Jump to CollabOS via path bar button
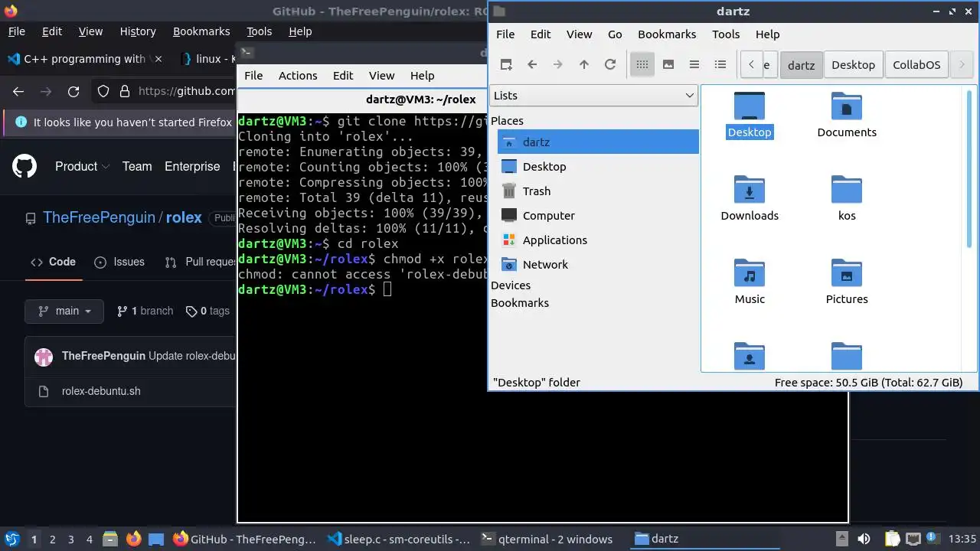Screen dimensions: 980x551 coord(916,65)
